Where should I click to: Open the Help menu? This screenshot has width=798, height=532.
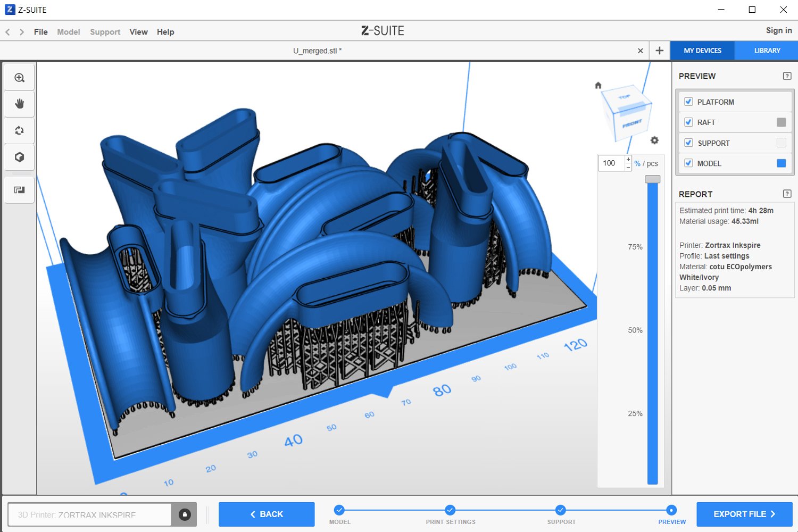tap(165, 32)
